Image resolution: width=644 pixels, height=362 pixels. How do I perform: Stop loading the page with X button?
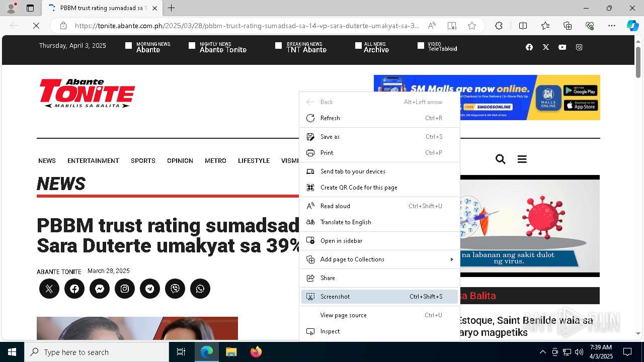point(36,26)
